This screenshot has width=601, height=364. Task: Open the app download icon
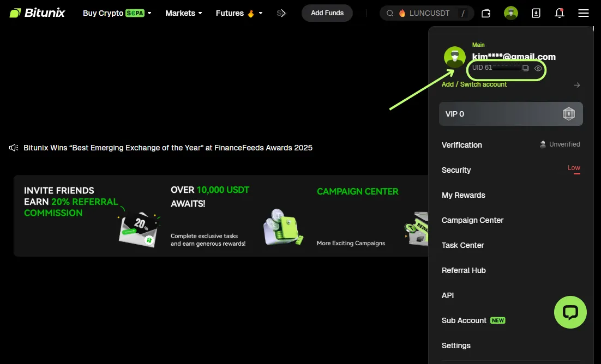pos(536,13)
